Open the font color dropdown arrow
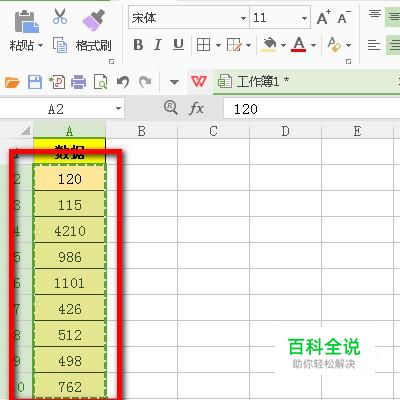Image resolution: width=400 pixels, height=400 pixels. coord(313,45)
